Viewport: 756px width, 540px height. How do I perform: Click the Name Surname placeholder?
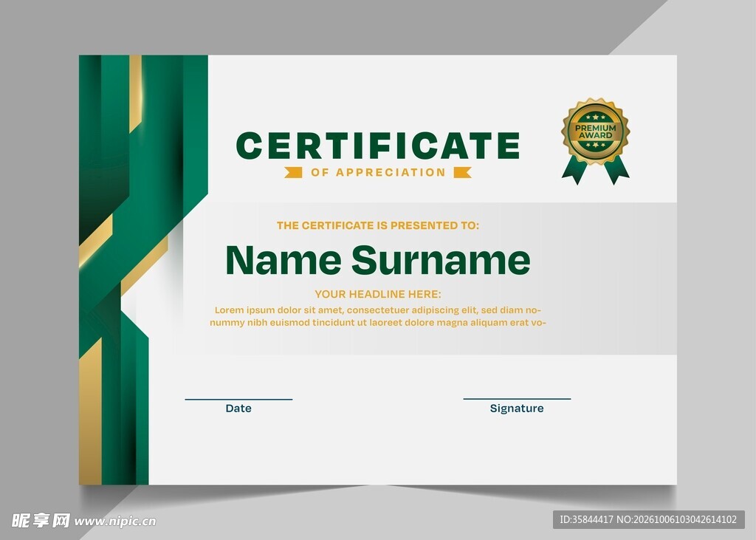pos(378,260)
